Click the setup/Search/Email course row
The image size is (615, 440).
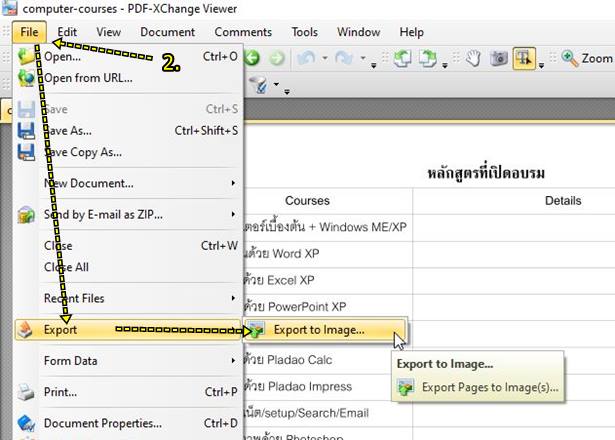click(328, 413)
